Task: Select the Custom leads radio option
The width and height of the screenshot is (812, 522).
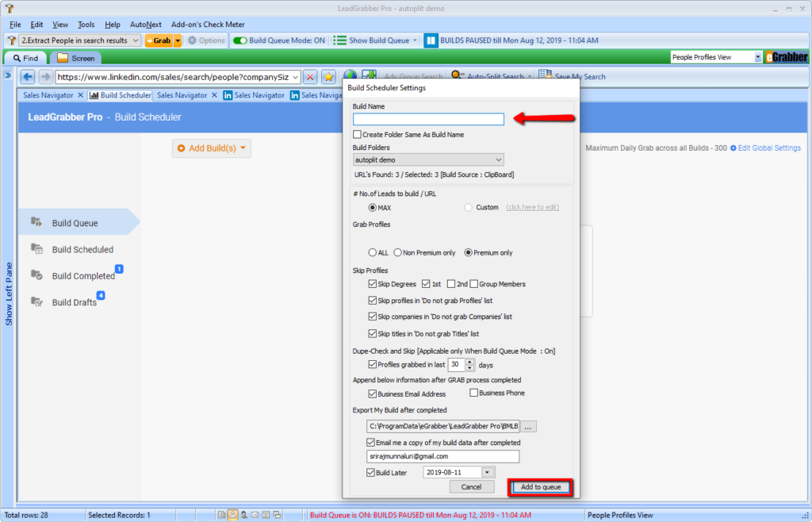Action: point(469,207)
